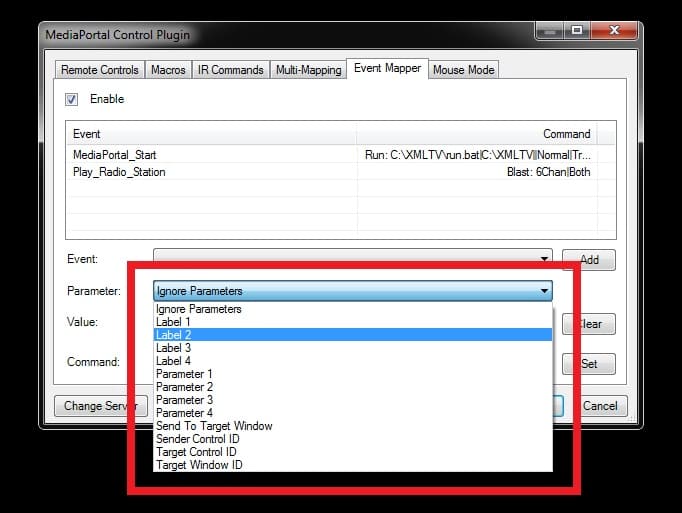The image size is (682, 513).
Task: Toggle the Enable checkbox
Action: coord(72,99)
